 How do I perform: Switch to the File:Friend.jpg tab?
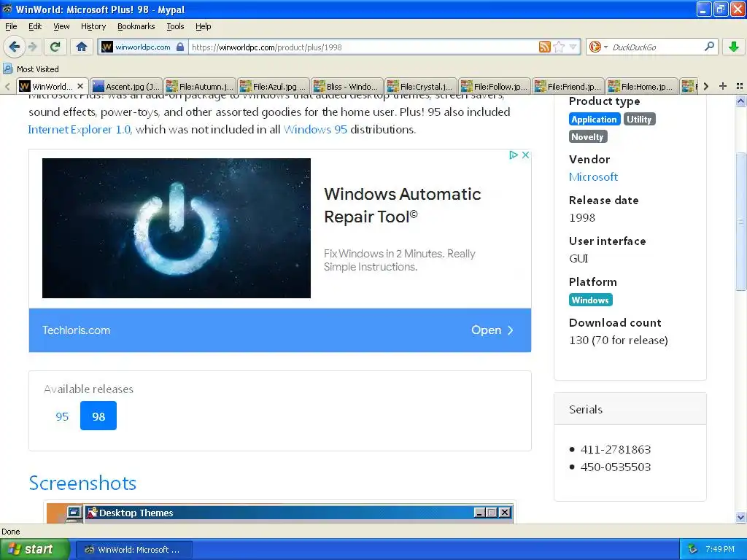(568, 87)
